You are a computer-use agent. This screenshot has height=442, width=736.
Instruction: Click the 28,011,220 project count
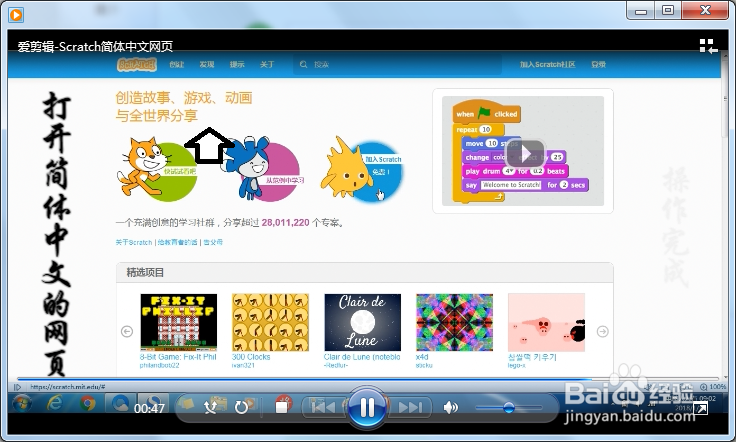click(x=285, y=222)
